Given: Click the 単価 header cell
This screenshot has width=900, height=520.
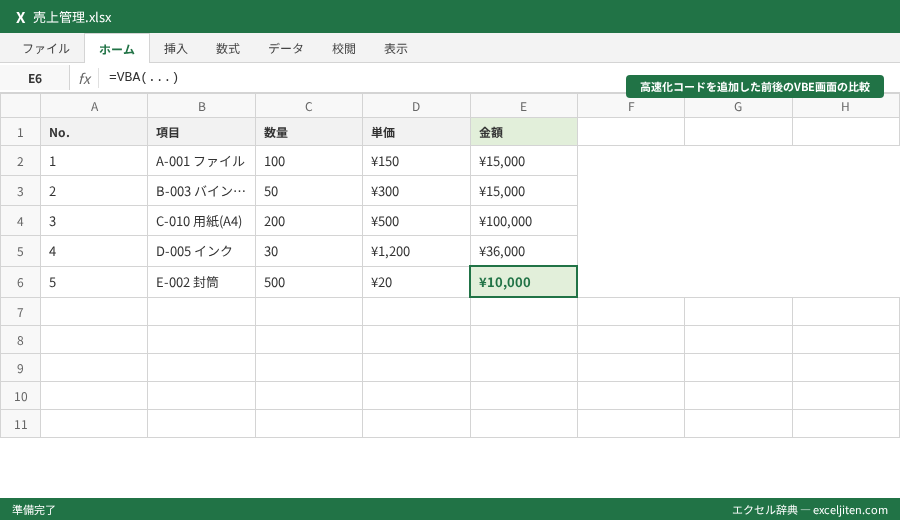Looking at the screenshot, I should pyautogui.click(x=416, y=132).
